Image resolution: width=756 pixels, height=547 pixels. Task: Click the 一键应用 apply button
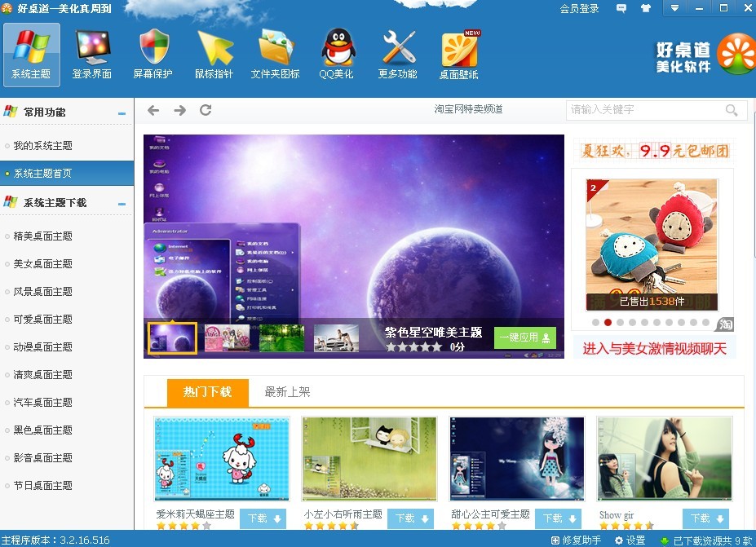pyautogui.click(x=524, y=337)
